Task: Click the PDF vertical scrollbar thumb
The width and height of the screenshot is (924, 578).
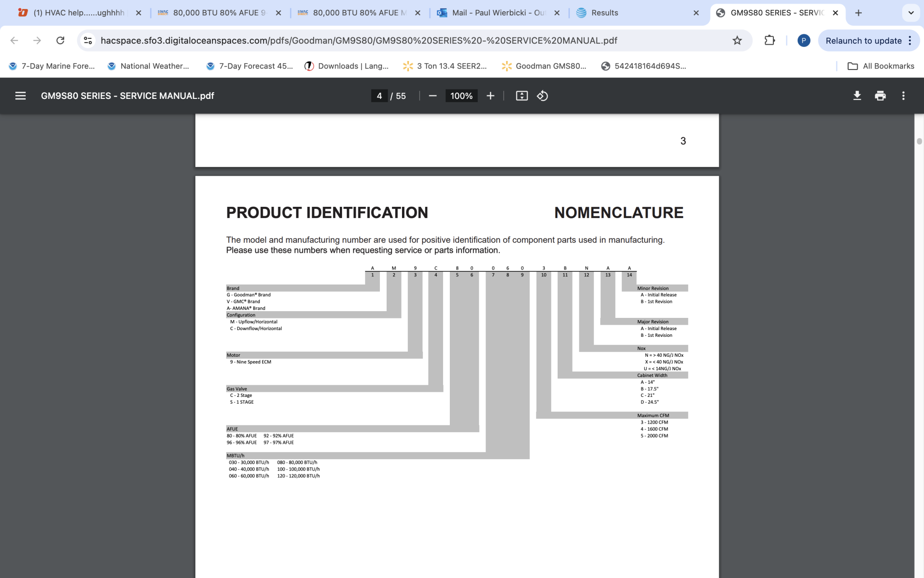Action: (919, 141)
